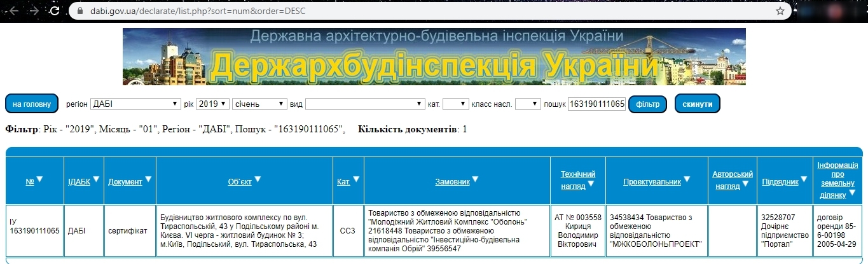Sort by the Підрядник column header
Viewport: 868px width, 264px height.
click(780, 181)
